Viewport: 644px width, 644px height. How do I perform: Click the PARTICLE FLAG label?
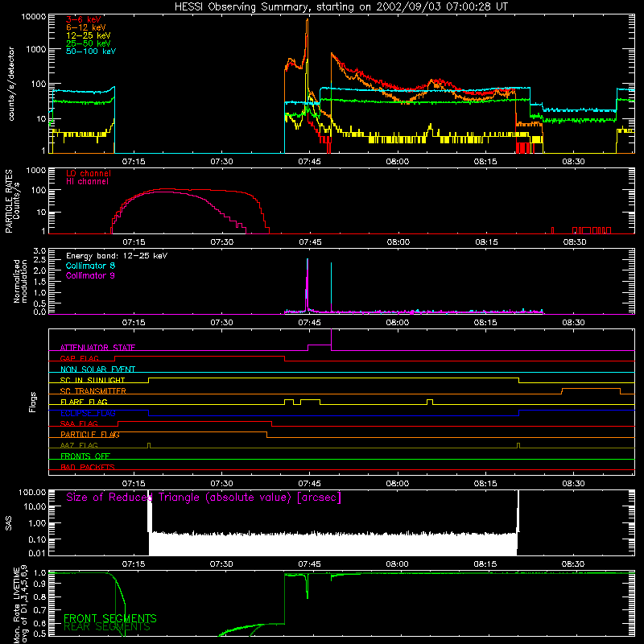(90, 434)
